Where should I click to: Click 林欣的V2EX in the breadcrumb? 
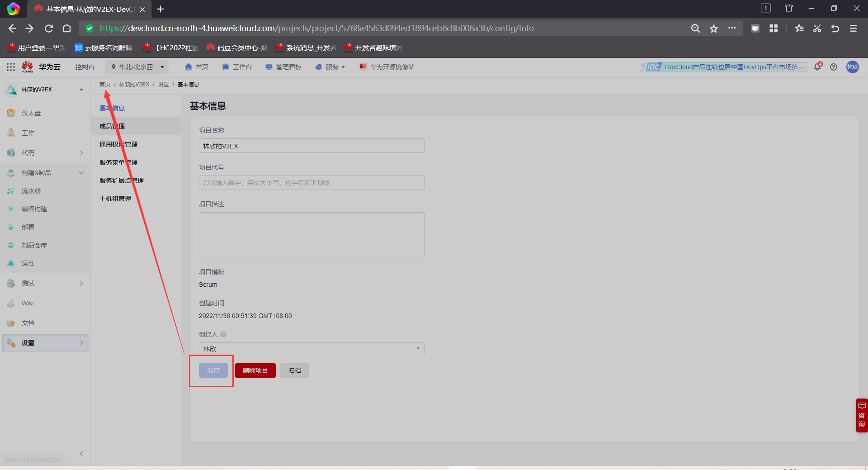[134, 85]
